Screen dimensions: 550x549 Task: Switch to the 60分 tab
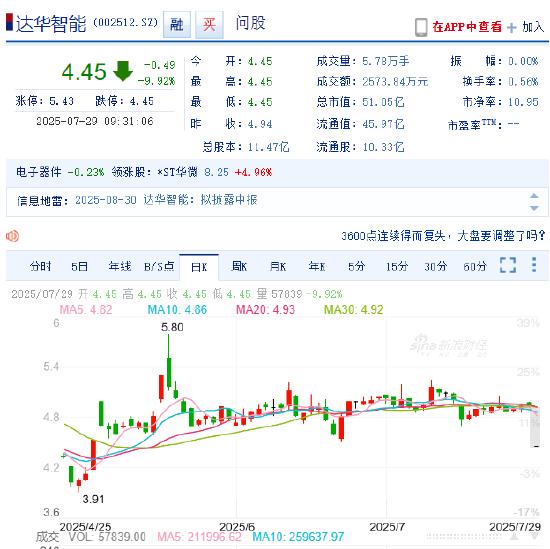(475, 267)
